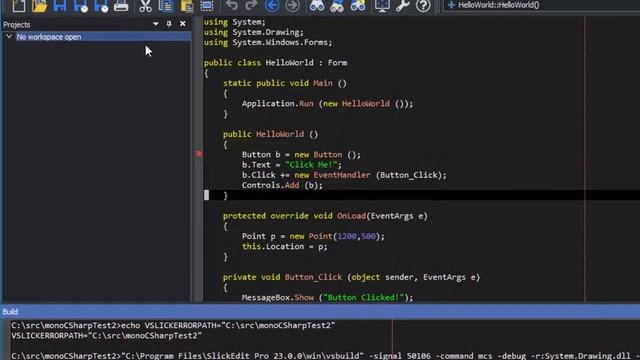Click 'static public void Main ()' line
This screenshot has width=640, height=360.
point(284,83)
